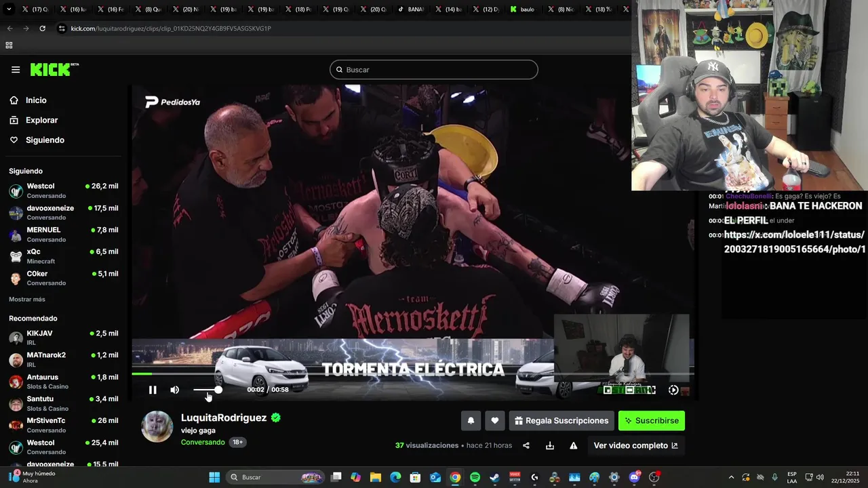Open the browser apps grid shortcut

pyautogui.click(x=9, y=45)
